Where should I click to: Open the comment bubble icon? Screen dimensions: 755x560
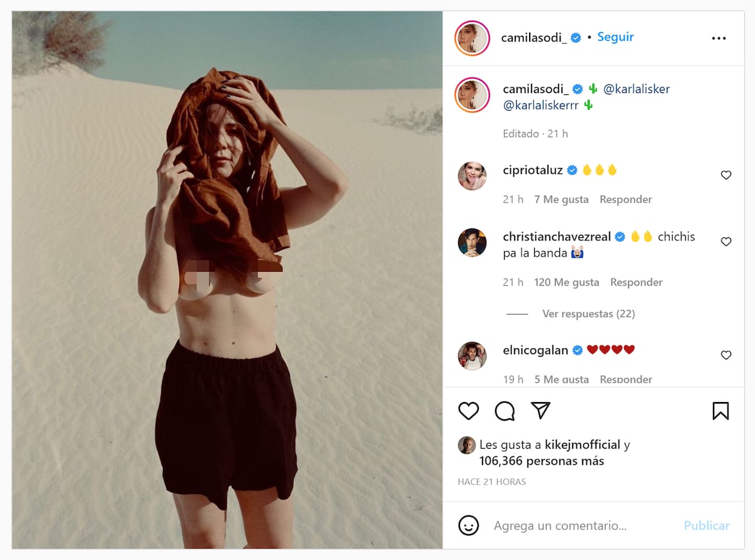tap(505, 411)
